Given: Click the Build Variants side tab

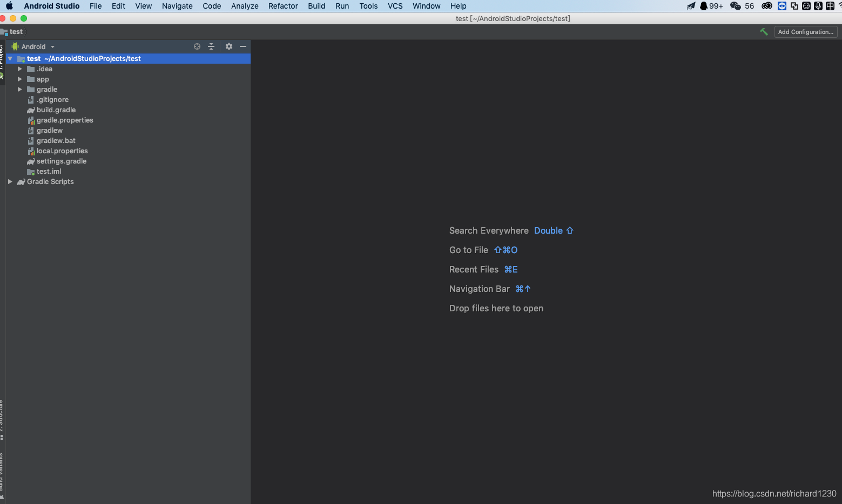Looking at the screenshot, I should coord(2,475).
